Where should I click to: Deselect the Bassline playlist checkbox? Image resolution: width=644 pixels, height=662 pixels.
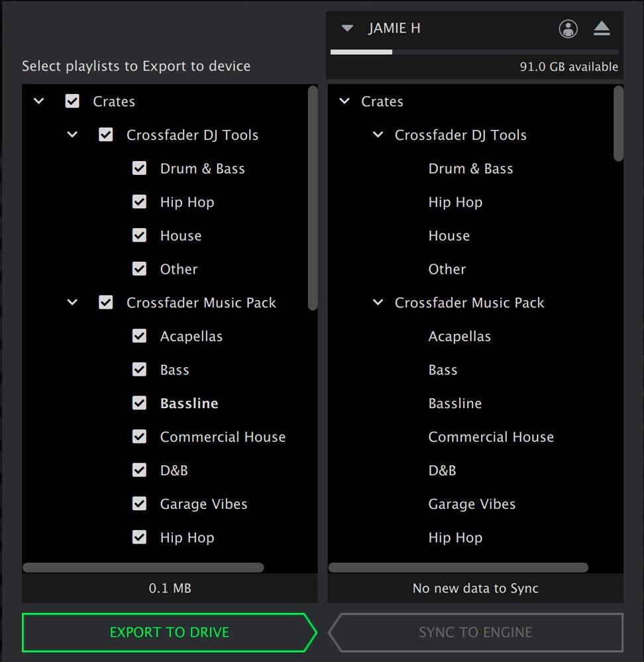(x=139, y=403)
